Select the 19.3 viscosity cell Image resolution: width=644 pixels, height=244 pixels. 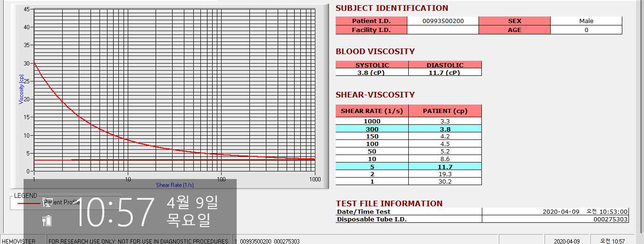tap(445, 174)
